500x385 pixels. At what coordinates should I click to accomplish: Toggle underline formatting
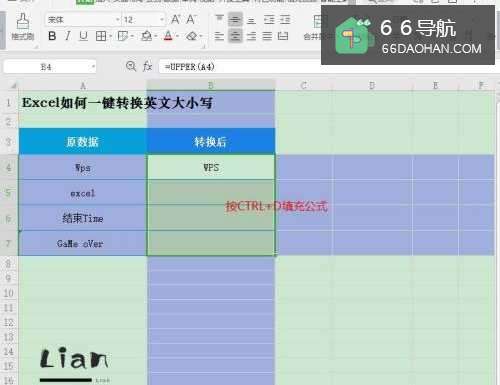pyautogui.click(x=83, y=36)
